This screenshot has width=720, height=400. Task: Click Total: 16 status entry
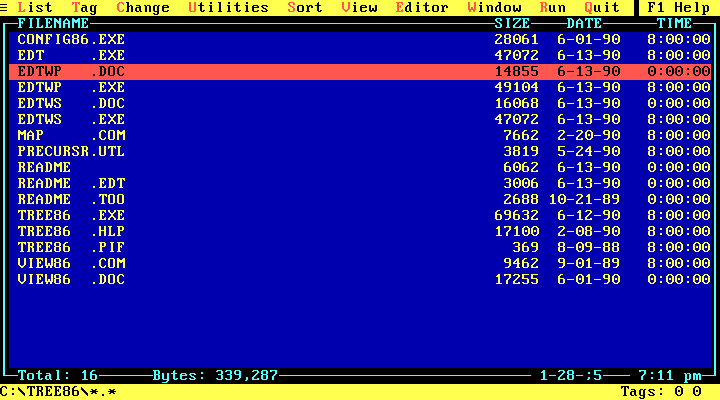point(58,376)
